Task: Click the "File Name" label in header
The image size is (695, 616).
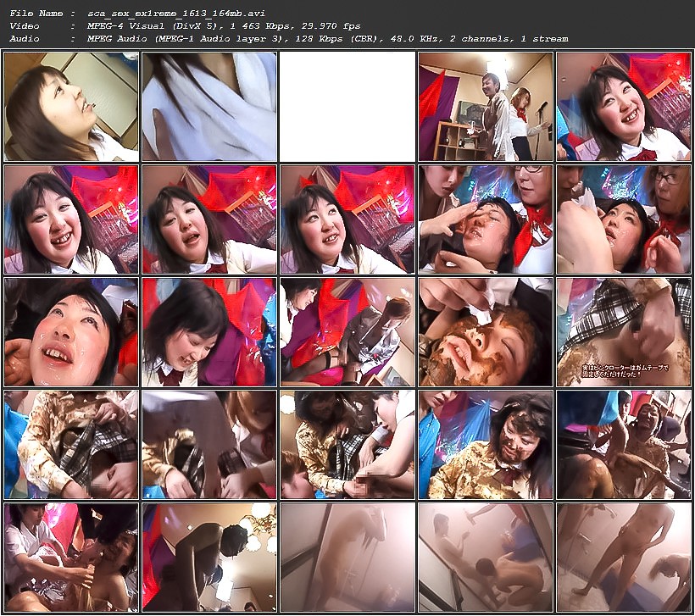Action: (36, 14)
